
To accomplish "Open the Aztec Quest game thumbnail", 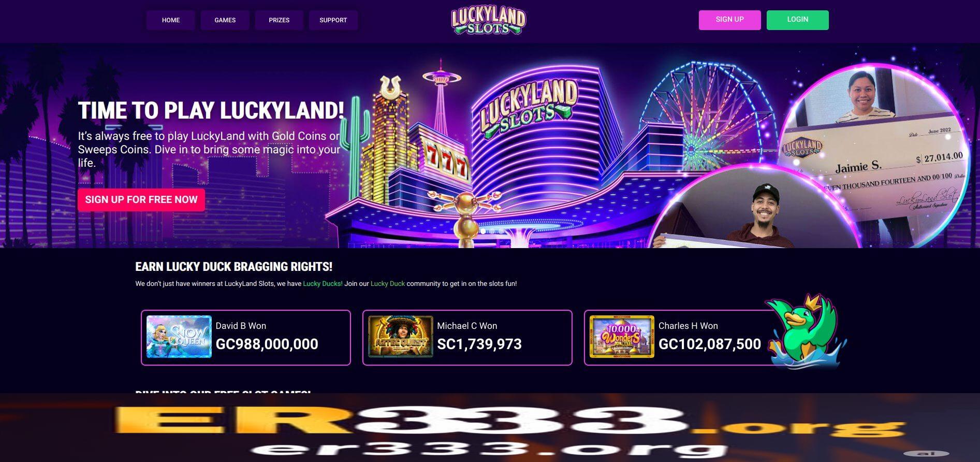I will 400,337.
